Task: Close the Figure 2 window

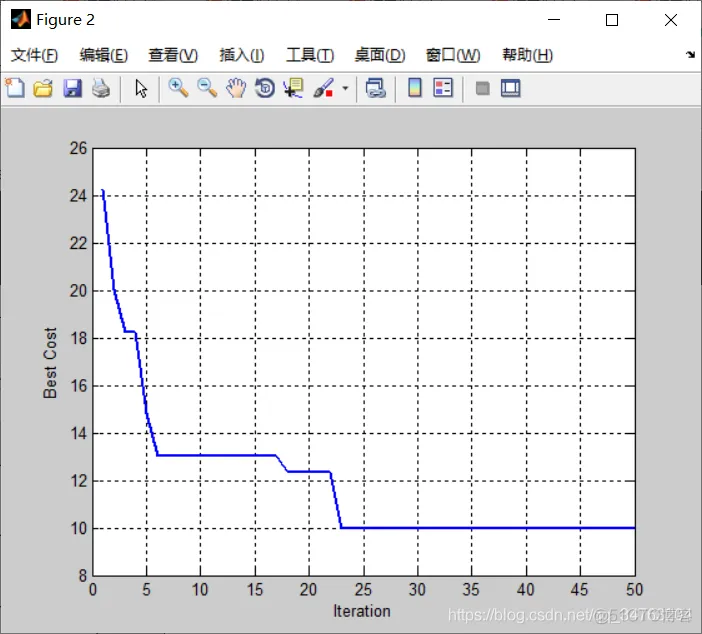Action: pyautogui.click(x=671, y=20)
